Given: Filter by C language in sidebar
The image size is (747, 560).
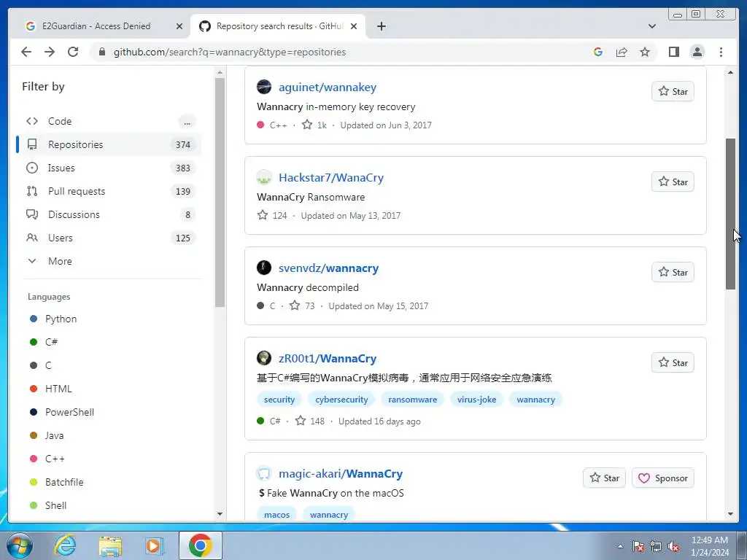Looking at the screenshot, I should [47, 365].
